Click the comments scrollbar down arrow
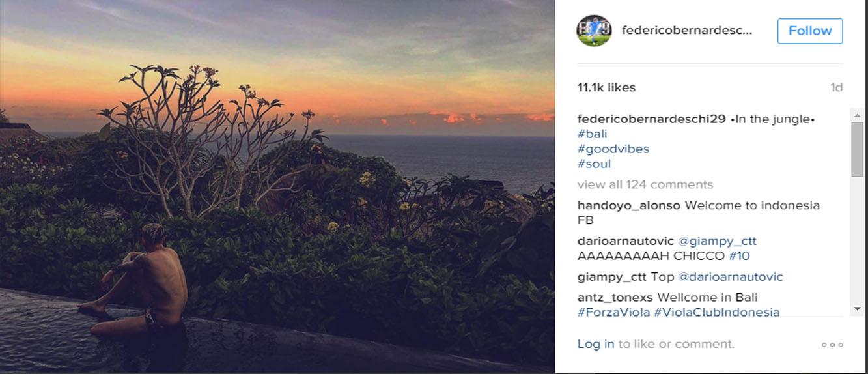This screenshot has width=868, height=374. [857, 308]
